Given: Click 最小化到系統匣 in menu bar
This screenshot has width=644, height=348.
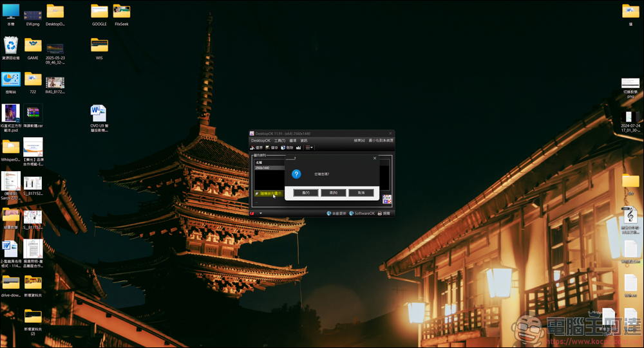Looking at the screenshot, I should coord(381,140).
